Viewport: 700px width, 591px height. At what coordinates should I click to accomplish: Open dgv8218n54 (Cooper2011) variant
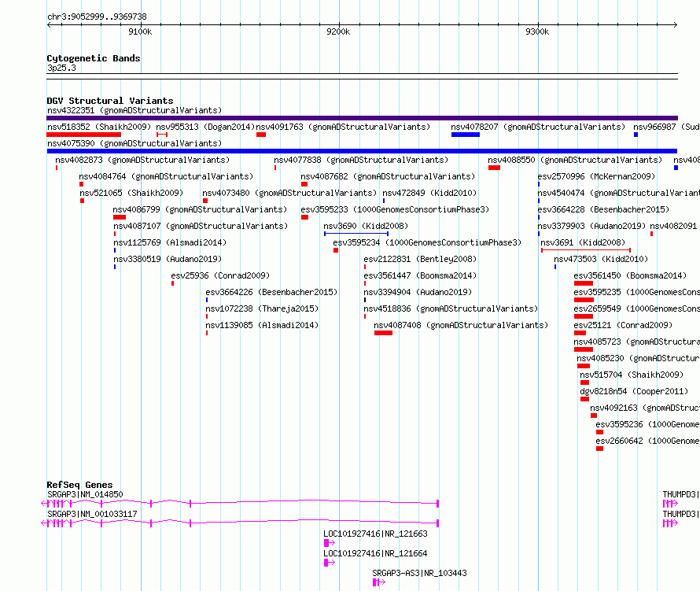coord(634,391)
